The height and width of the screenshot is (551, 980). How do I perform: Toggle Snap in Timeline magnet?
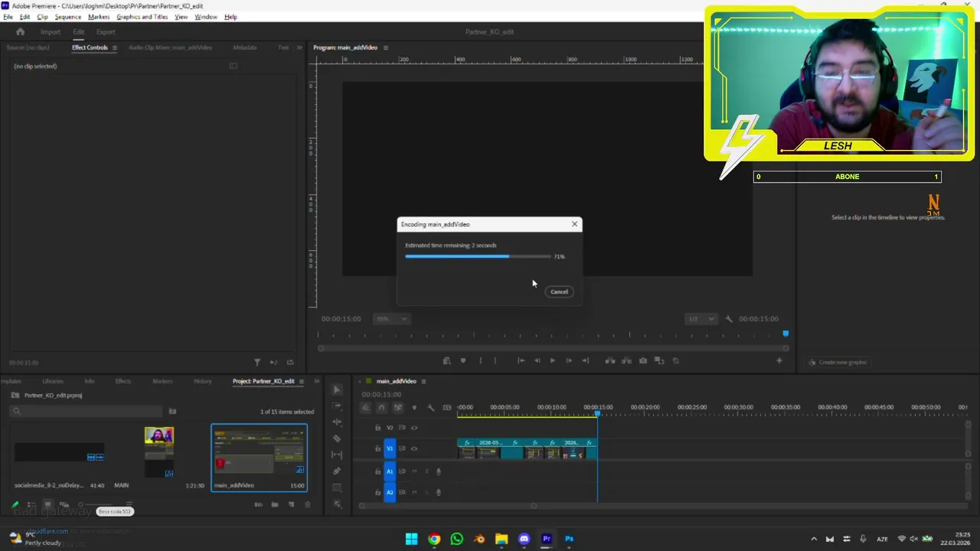[381, 407]
